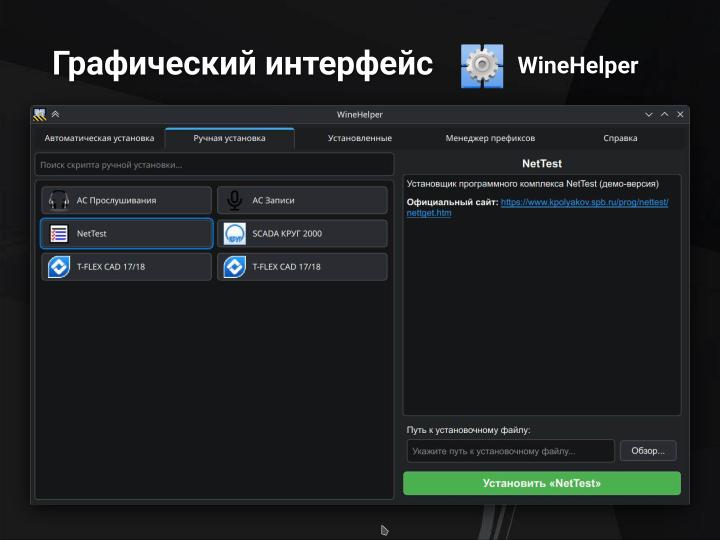The width and height of the screenshot is (720, 540).
Task: Focus the manual install script search field
Action: [x=214, y=165]
